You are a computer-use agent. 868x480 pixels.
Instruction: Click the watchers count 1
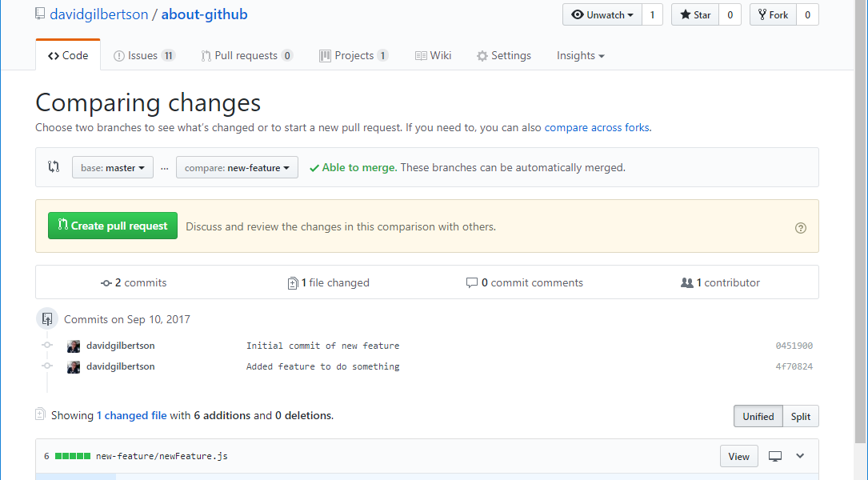652,15
